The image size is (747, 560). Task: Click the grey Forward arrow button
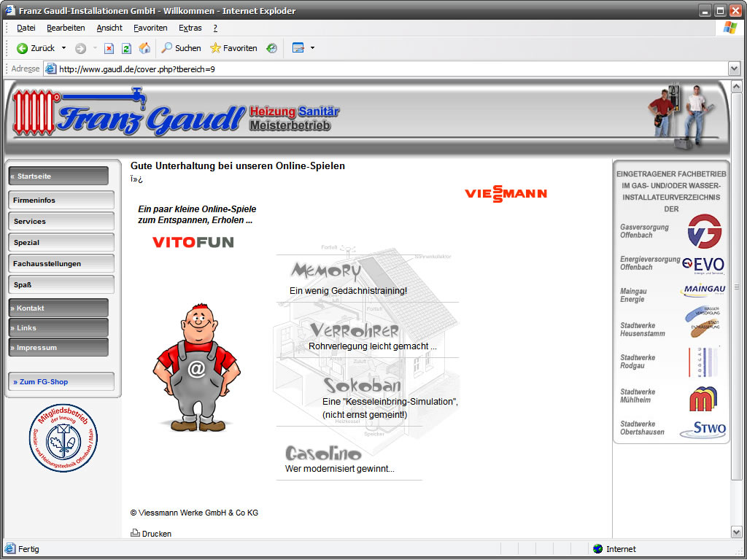80,48
